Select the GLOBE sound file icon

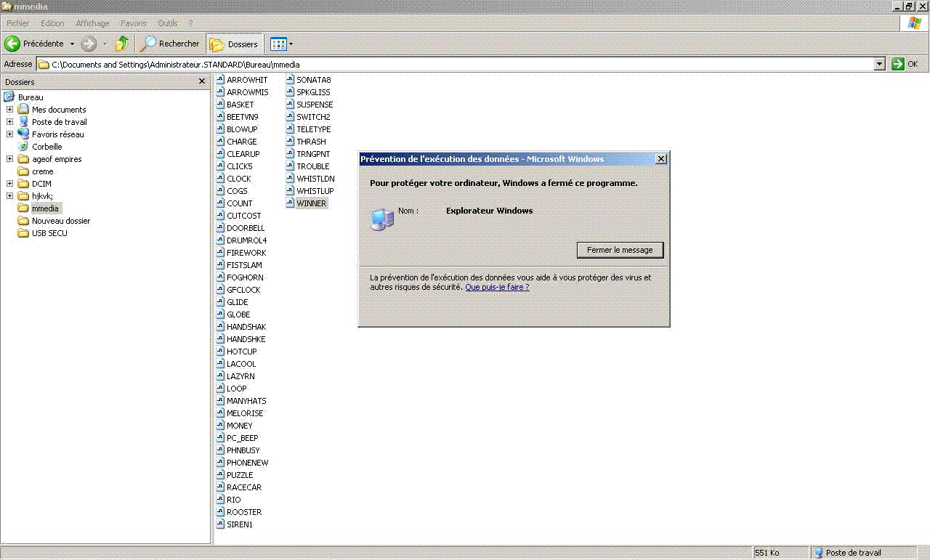pyautogui.click(x=221, y=315)
